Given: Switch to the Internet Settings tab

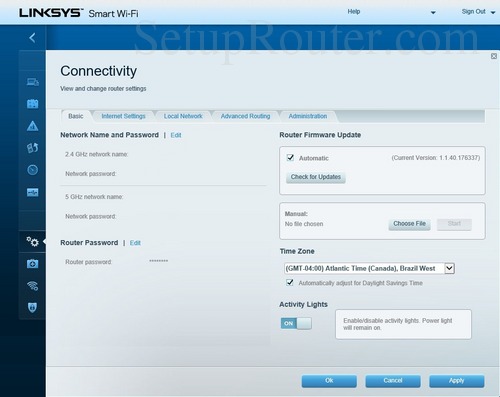Looking at the screenshot, I should [x=123, y=116].
